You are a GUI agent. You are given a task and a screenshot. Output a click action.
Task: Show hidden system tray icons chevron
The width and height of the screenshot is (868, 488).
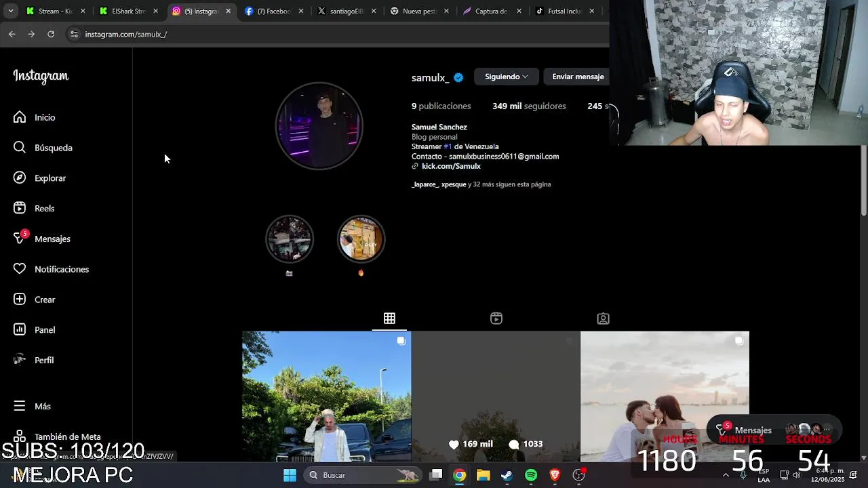[726, 475]
